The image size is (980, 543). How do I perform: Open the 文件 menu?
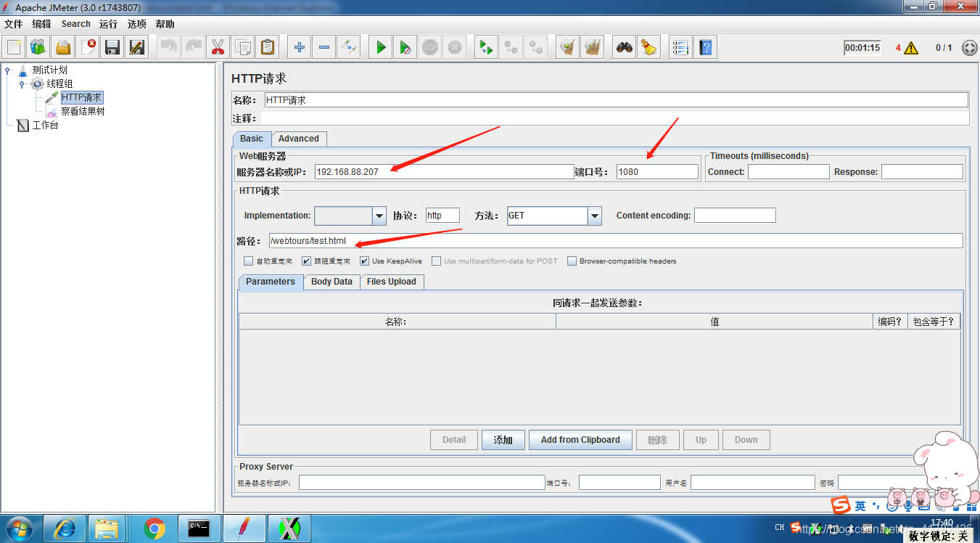pyautogui.click(x=14, y=24)
